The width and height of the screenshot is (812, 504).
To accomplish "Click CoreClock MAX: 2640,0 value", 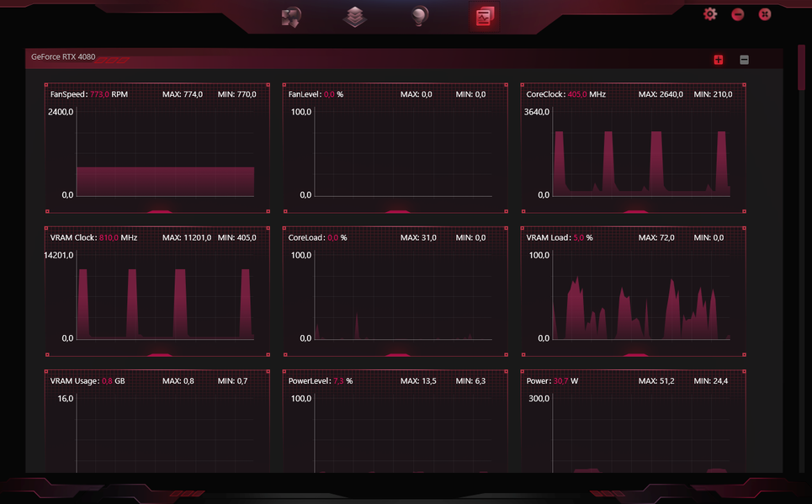I will [661, 94].
